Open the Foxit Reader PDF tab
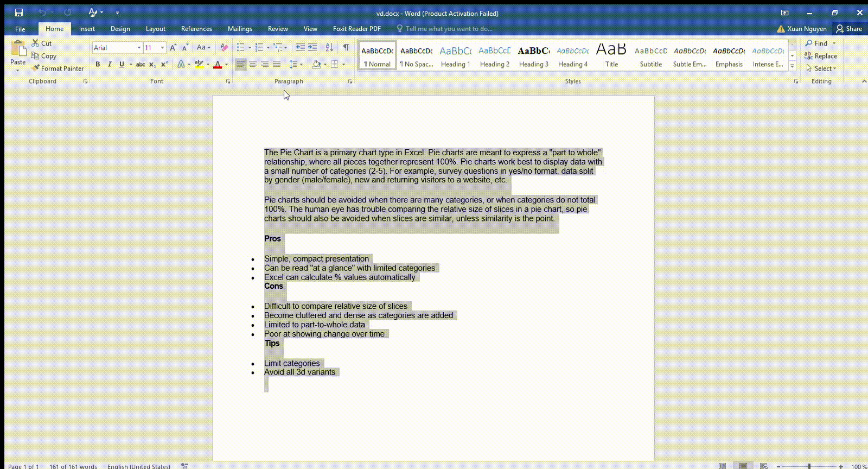This screenshot has width=868, height=469. coord(356,29)
